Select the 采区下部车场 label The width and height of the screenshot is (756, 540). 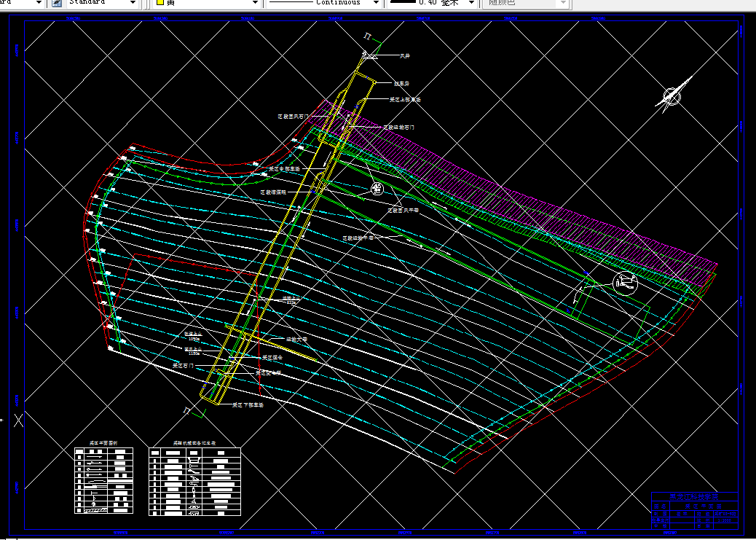[248, 405]
